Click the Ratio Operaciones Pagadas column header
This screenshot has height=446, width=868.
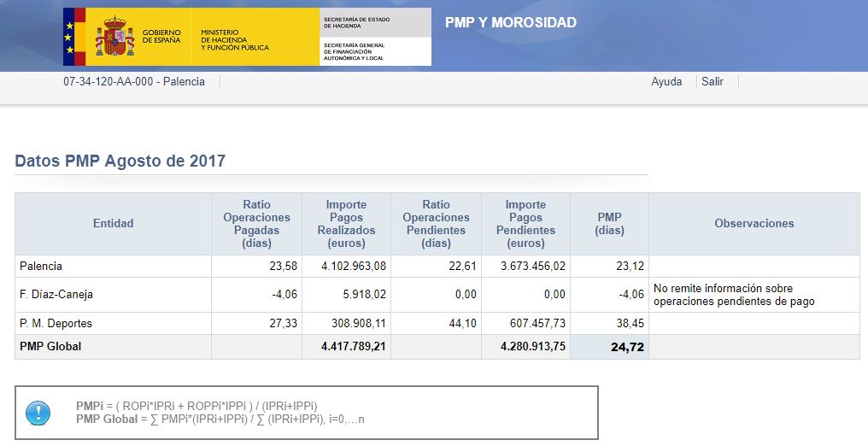click(x=256, y=224)
